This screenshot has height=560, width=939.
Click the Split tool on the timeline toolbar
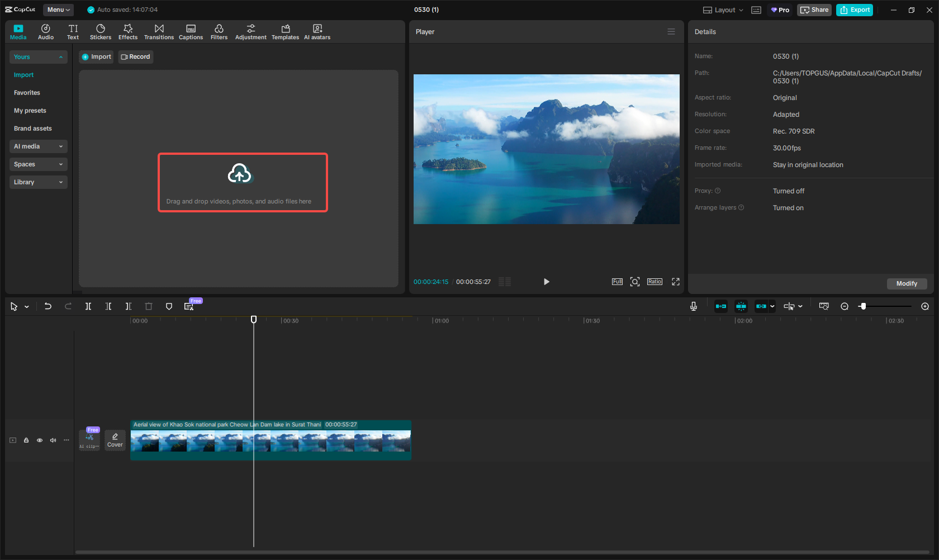click(88, 306)
